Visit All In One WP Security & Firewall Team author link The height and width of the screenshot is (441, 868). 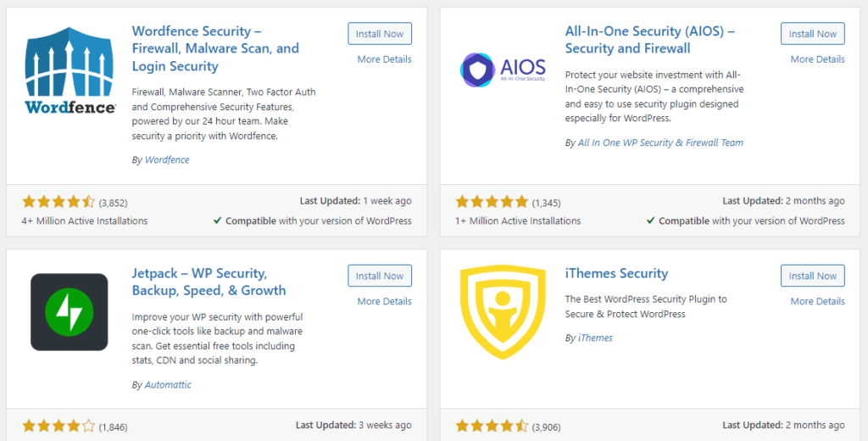(x=660, y=142)
